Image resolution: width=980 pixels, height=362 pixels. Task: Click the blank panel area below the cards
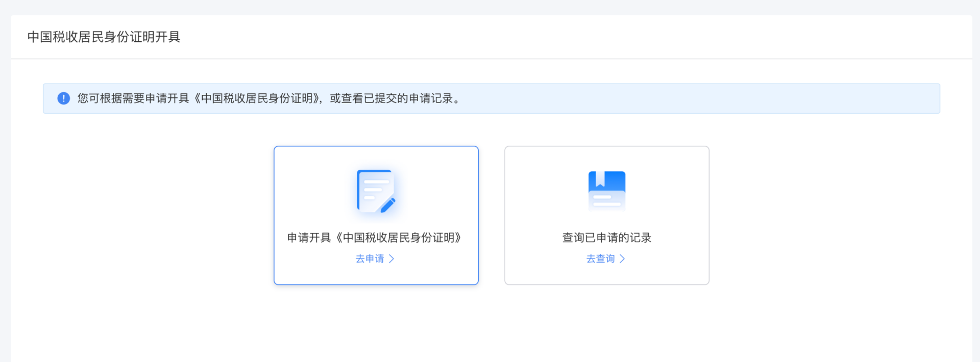490,326
